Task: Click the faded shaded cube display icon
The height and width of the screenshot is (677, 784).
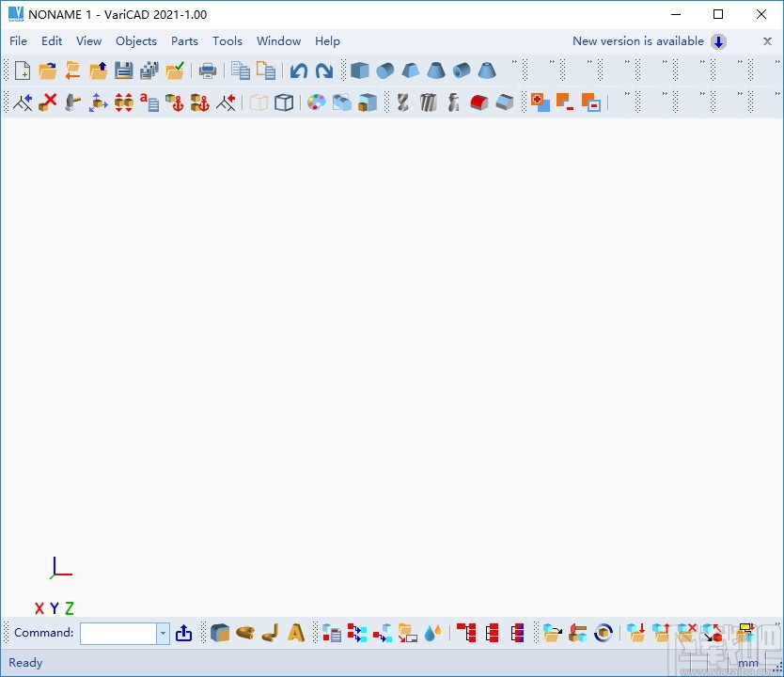Action: pos(259,102)
